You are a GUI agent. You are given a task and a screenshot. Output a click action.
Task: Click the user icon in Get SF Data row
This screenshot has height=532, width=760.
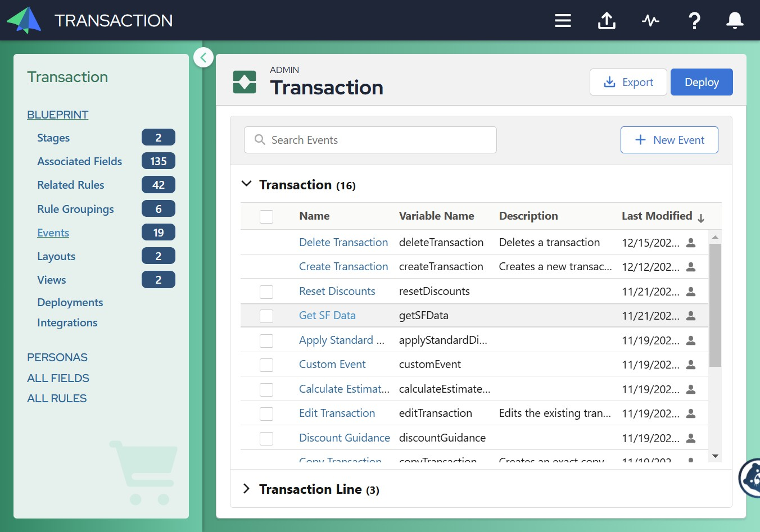coord(691,316)
